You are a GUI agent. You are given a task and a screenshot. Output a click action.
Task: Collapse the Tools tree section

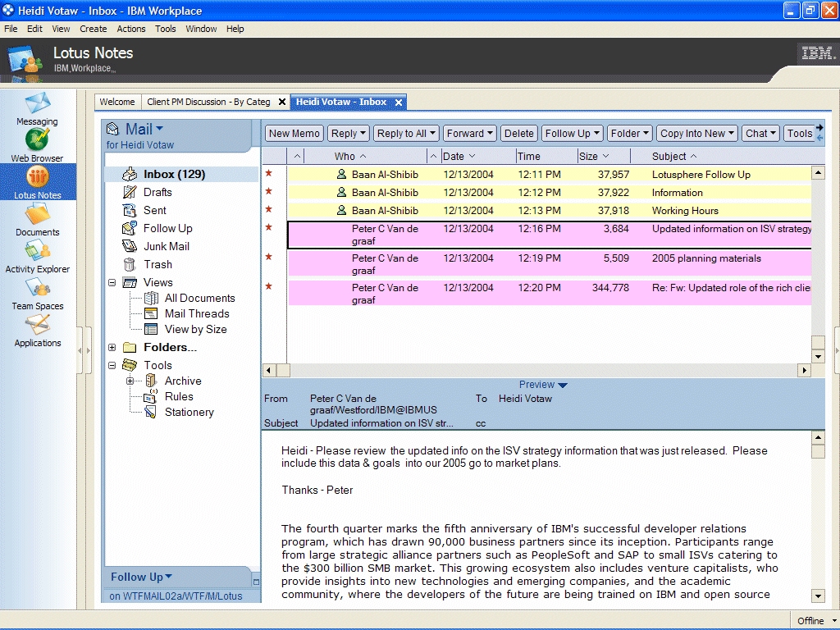tap(112, 365)
